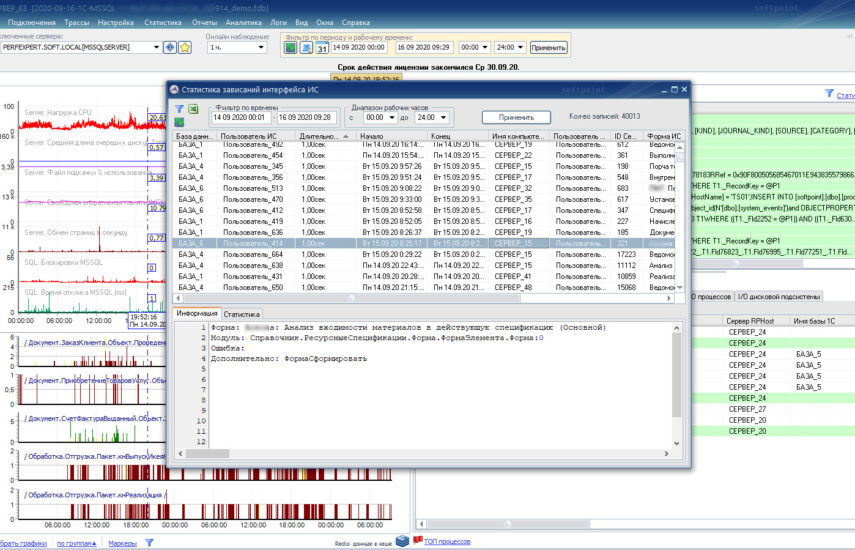Click scroll-down arrow of dialog results table

coord(680,287)
